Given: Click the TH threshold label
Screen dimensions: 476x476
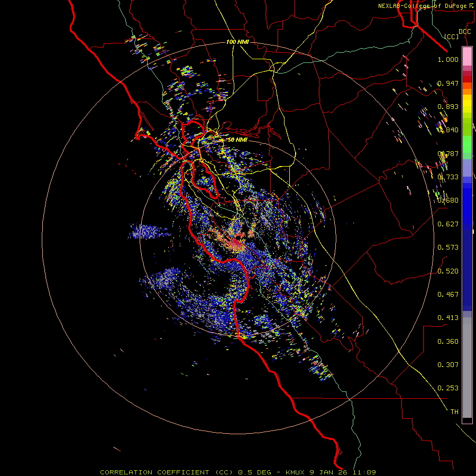Looking at the screenshot, I should [454, 412].
